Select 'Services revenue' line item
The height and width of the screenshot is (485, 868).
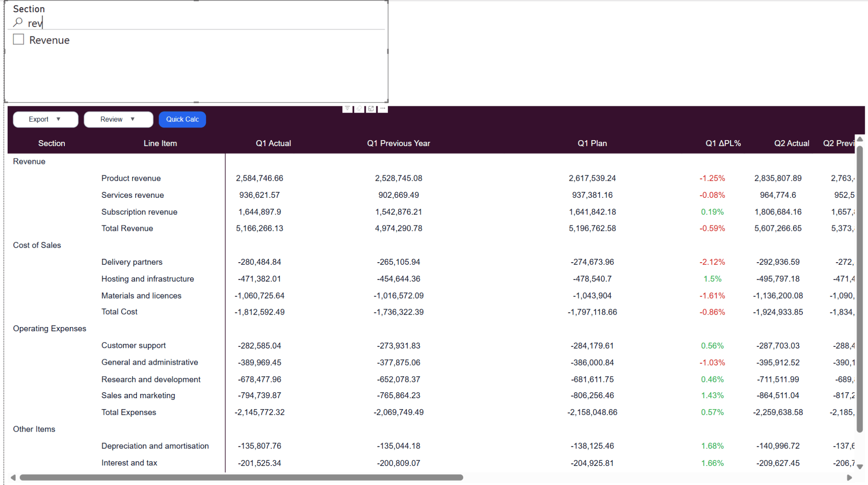[133, 195]
